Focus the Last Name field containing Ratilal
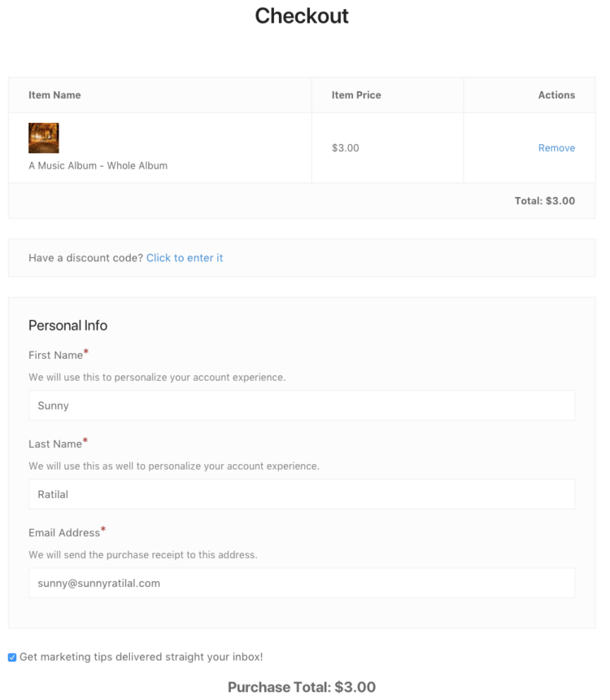610x700 pixels. tap(302, 494)
